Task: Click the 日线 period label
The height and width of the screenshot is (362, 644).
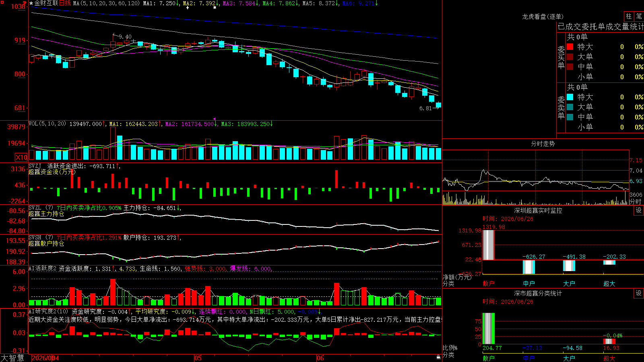Action: pyautogui.click(x=65, y=3)
